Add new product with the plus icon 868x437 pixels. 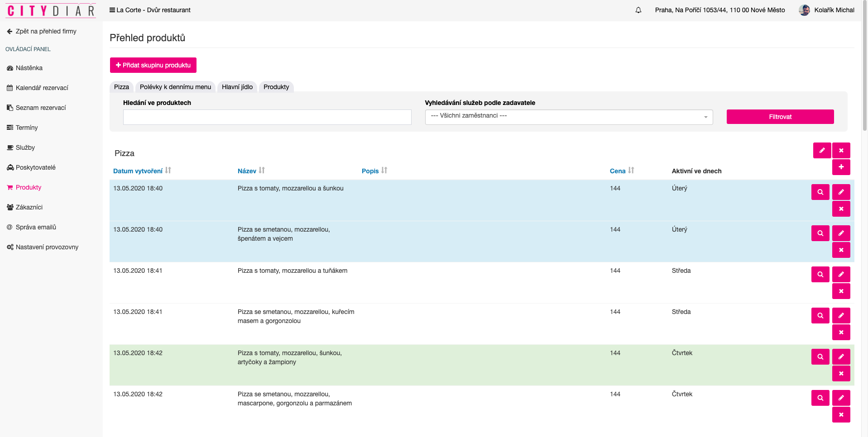point(841,167)
